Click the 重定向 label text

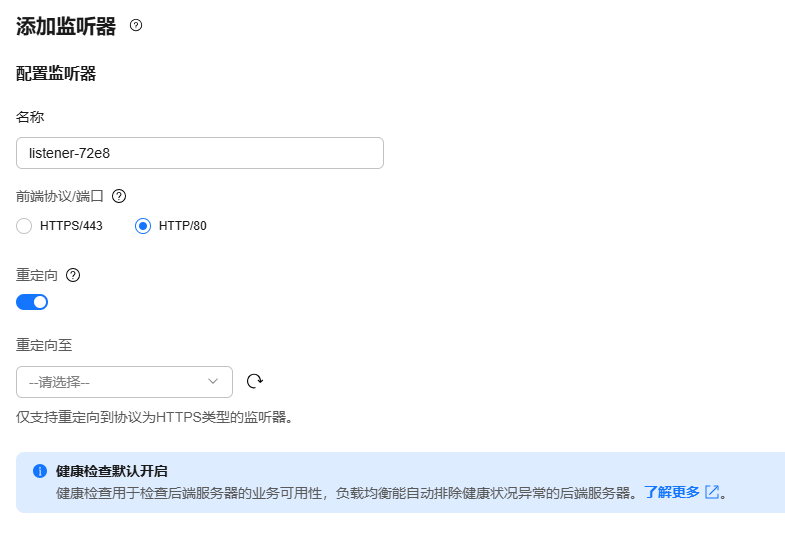pos(37,275)
